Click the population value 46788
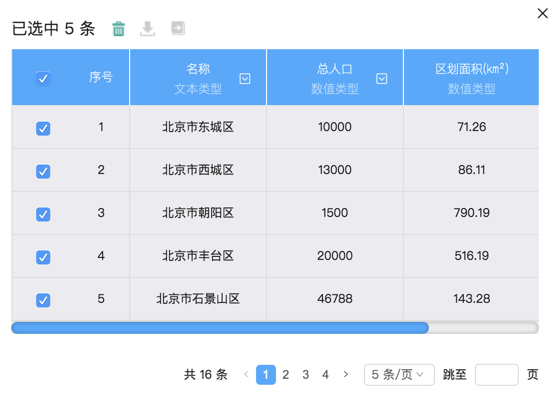This screenshot has width=557, height=399. (335, 299)
